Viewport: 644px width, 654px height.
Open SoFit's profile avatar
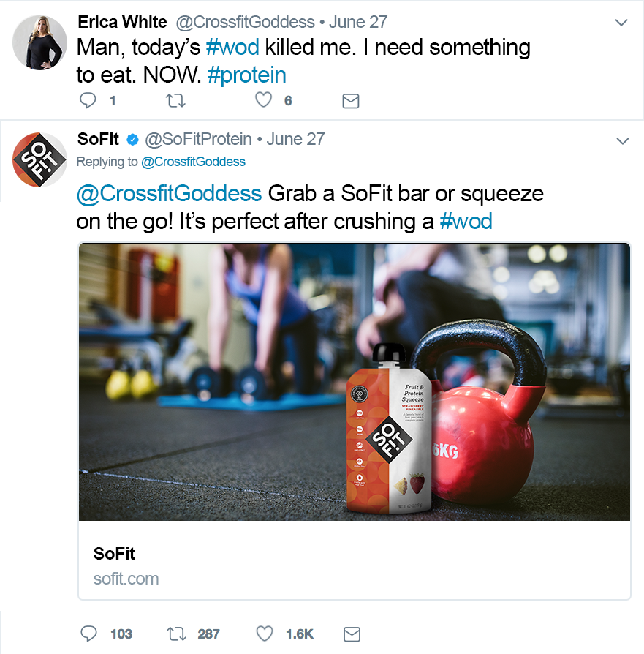(x=39, y=159)
